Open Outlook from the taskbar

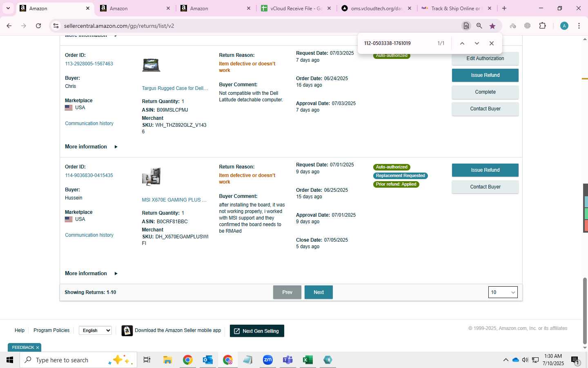point(207,360)
